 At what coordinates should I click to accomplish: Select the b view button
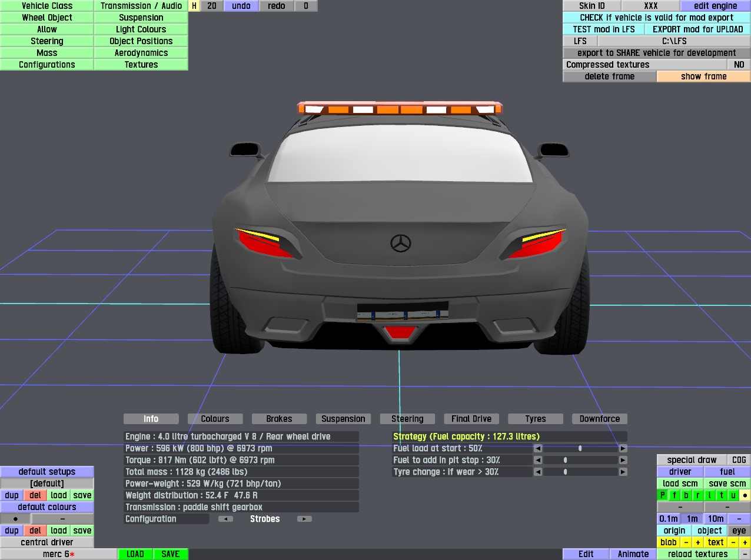tap(686, 495)
